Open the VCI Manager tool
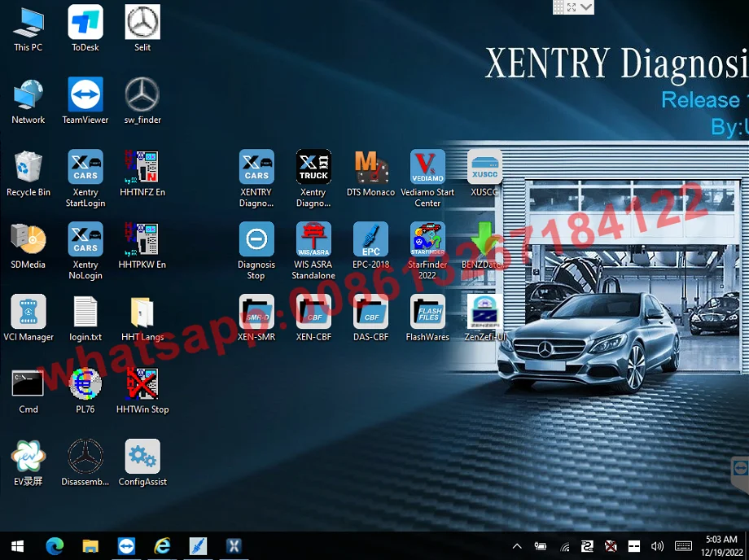The image size is (749, 560). [x=28, y=313]
